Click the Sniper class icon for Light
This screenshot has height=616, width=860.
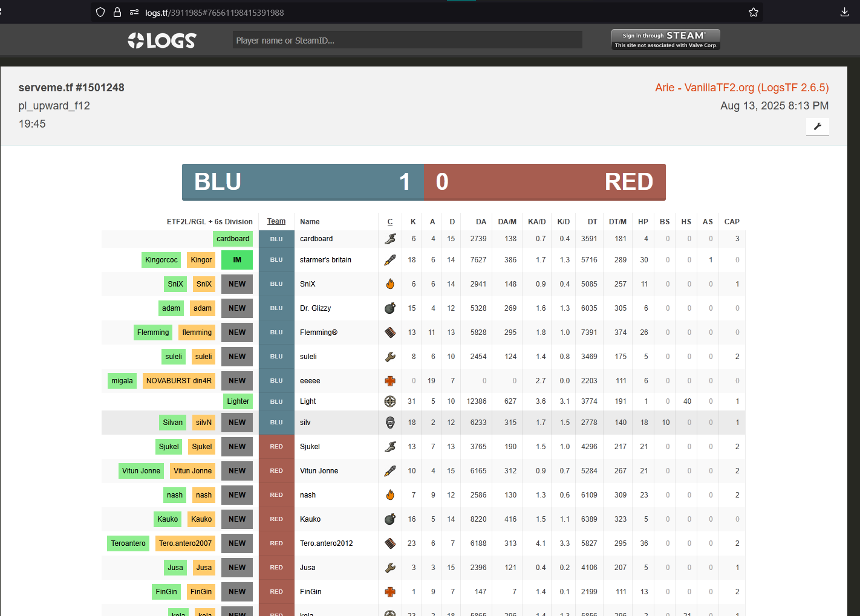[390, 401]
